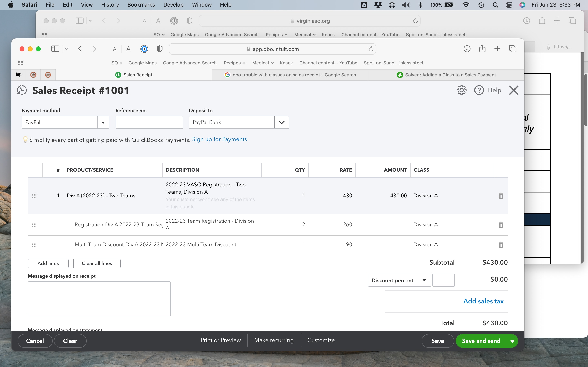Open the sales receipt settings gear
588x367 pixels.
click(x=461, y=90)
